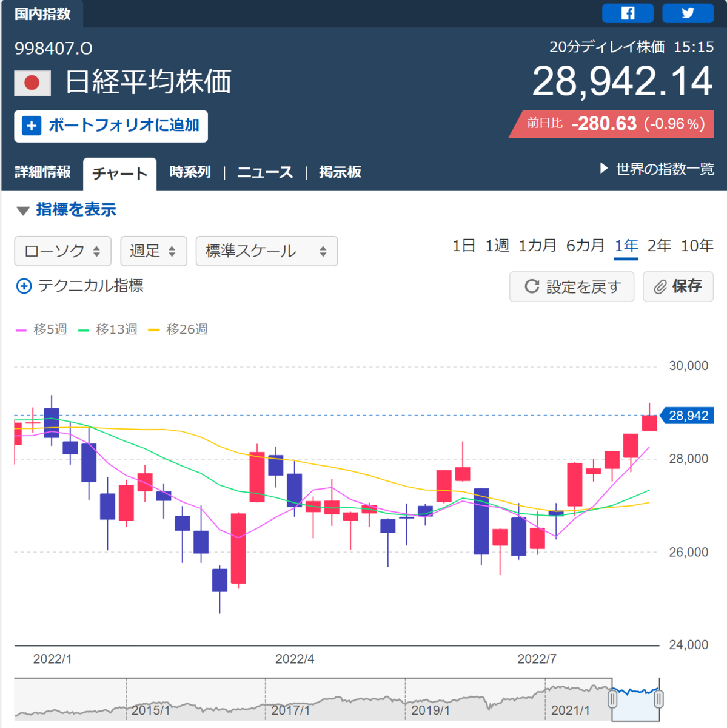Switch to the 時系列 tab
The width and height of the screenshot is (727, 728).
click(190, 172)
